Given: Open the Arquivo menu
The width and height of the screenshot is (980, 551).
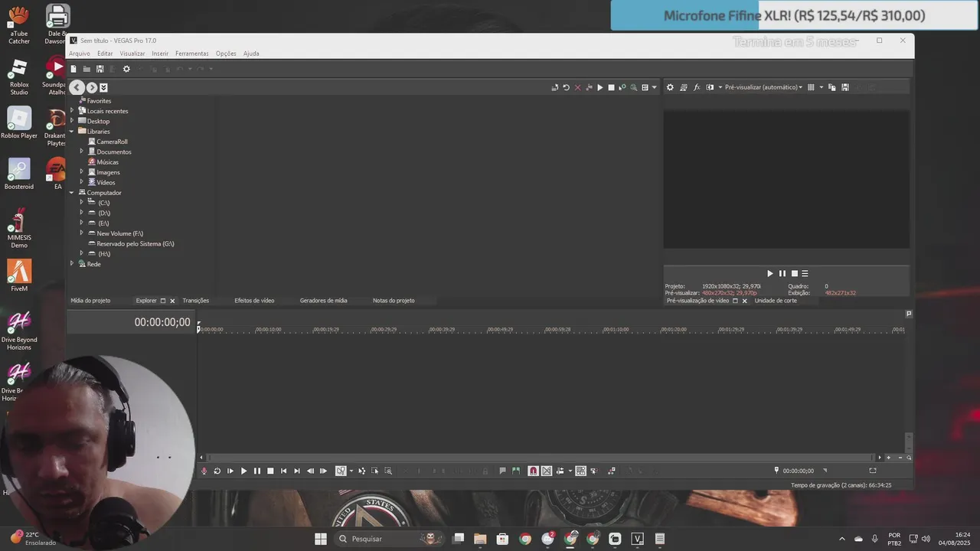Looking at the screenshot, I should [x=79, y=54].
